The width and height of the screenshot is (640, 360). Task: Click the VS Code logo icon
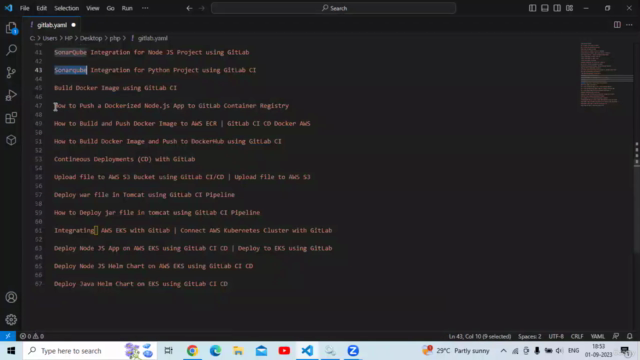pos(8,8)
